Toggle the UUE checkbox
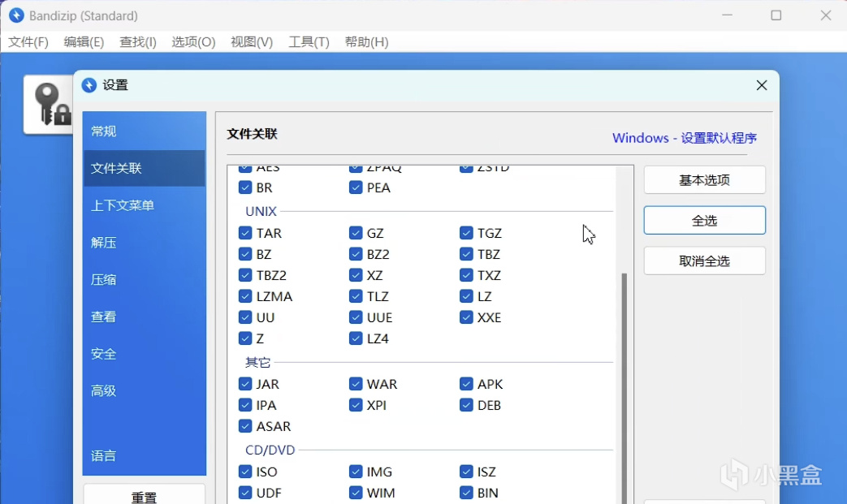Image resolution: width=847 pixels, height=504 pixels. point(356,317)
